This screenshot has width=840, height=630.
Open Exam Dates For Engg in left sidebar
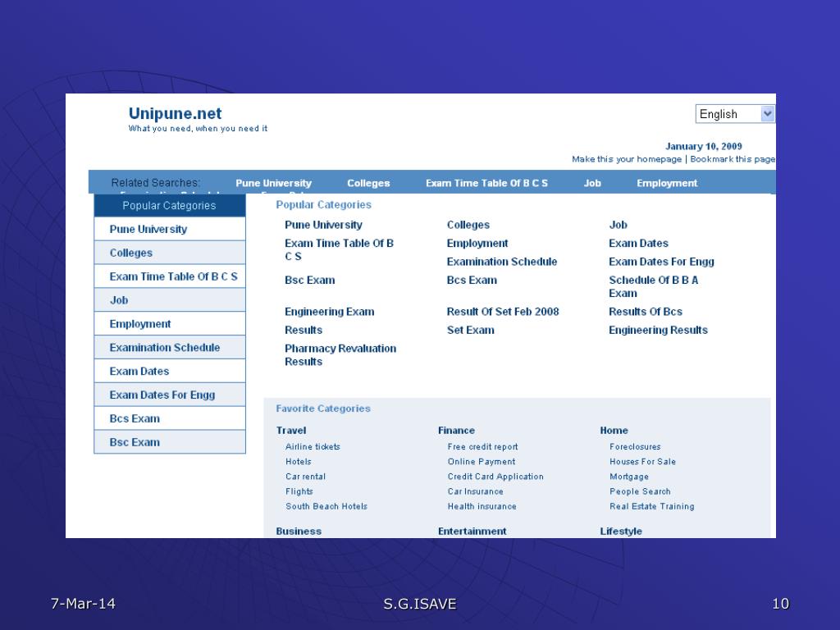pyautogui.click(x=170, y=395)
